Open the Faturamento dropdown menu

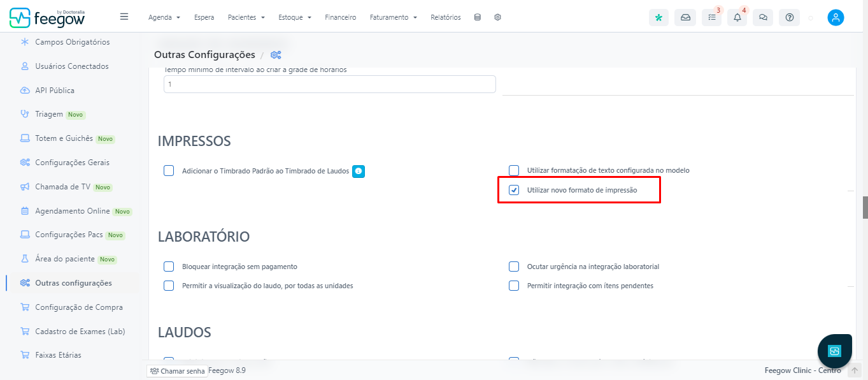pos(394,17)
